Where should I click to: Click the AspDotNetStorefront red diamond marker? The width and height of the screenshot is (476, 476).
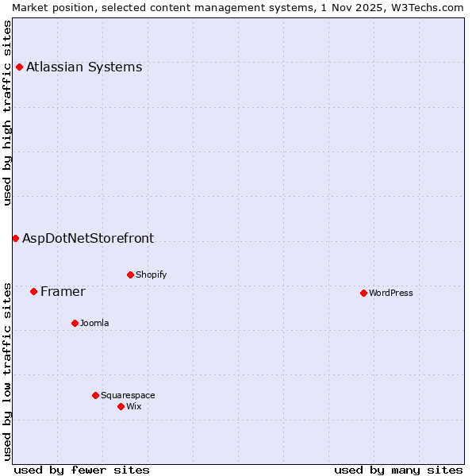pos(15,238)
